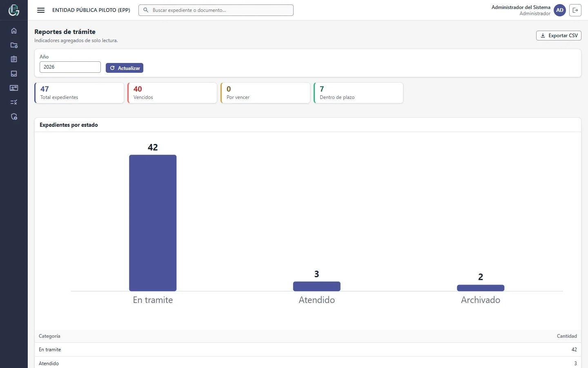Focus the search expediente field
The height and width of the screenshot is (368, 588).
tap(216, 10)
